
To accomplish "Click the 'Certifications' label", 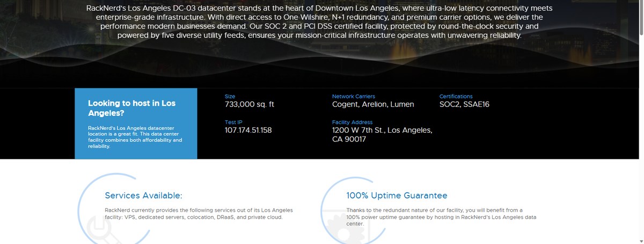I will 456,96.
